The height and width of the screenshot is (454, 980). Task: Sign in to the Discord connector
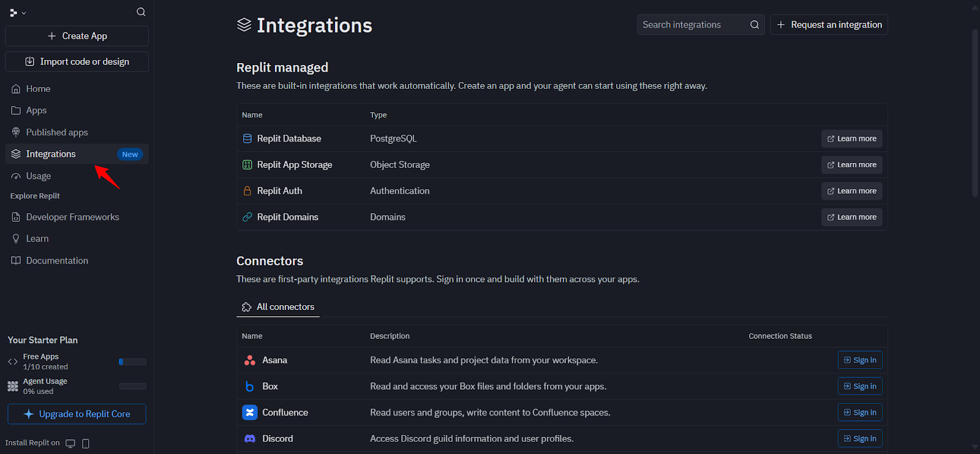[x=860, y=439]
